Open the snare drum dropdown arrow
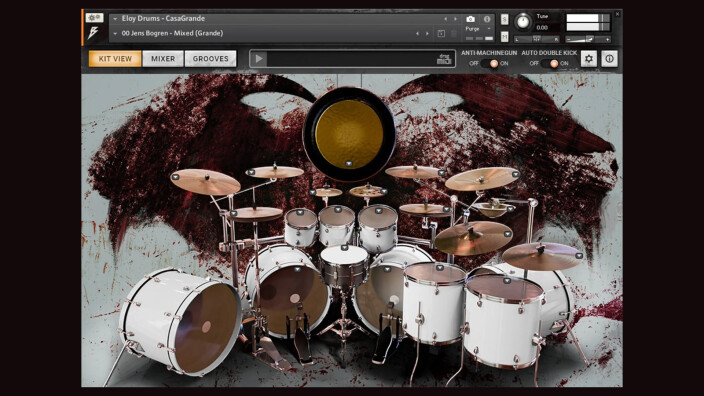 tap(344, 248)
